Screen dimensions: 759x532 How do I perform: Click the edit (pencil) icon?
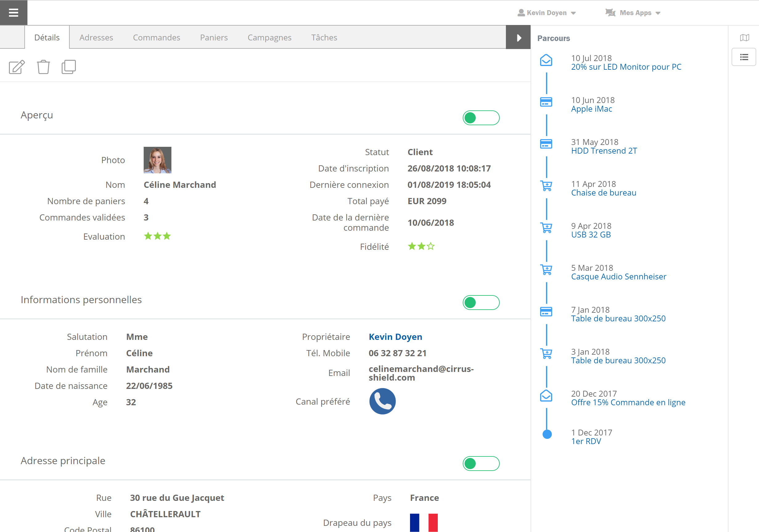16,66
